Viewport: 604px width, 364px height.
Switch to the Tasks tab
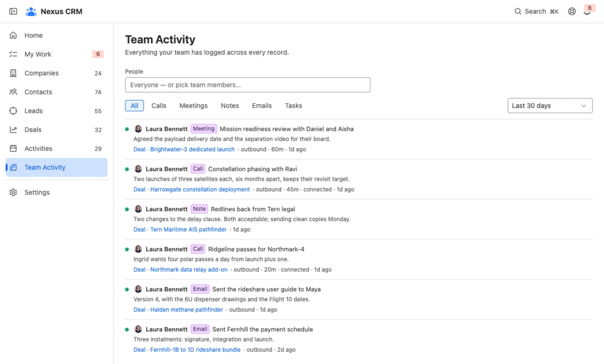point(294,106)
